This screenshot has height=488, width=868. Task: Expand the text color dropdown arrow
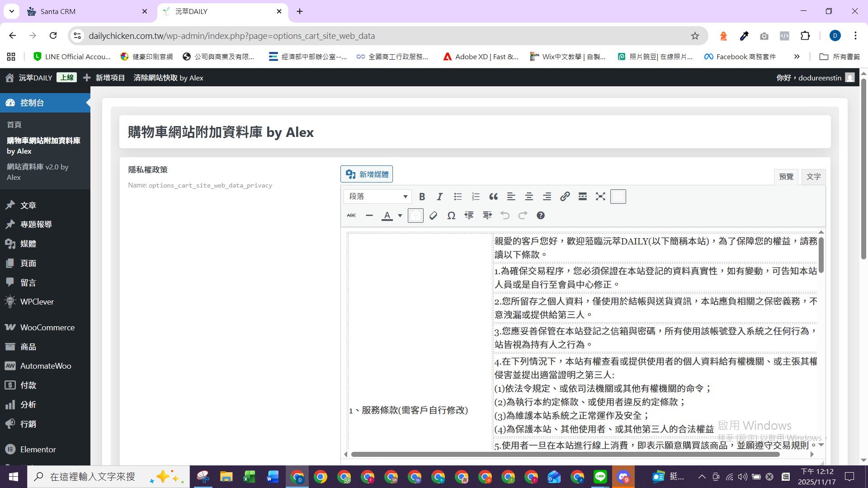pyautogui.click(x=400, y=216)
